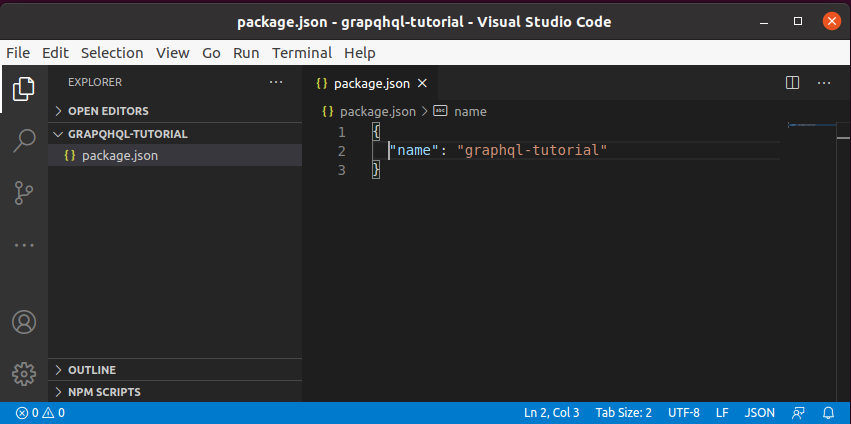Open the Accounts icon

pyautogui.click(x=23, y=322)
